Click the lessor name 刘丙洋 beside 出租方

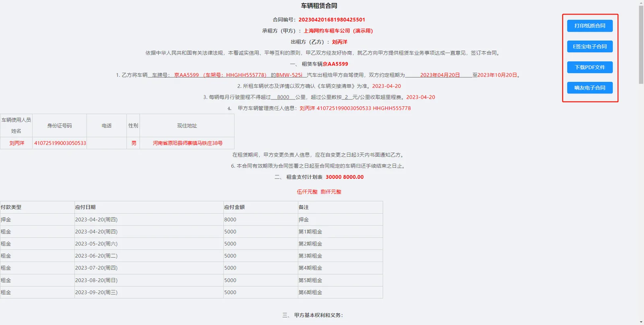(340, 42)
